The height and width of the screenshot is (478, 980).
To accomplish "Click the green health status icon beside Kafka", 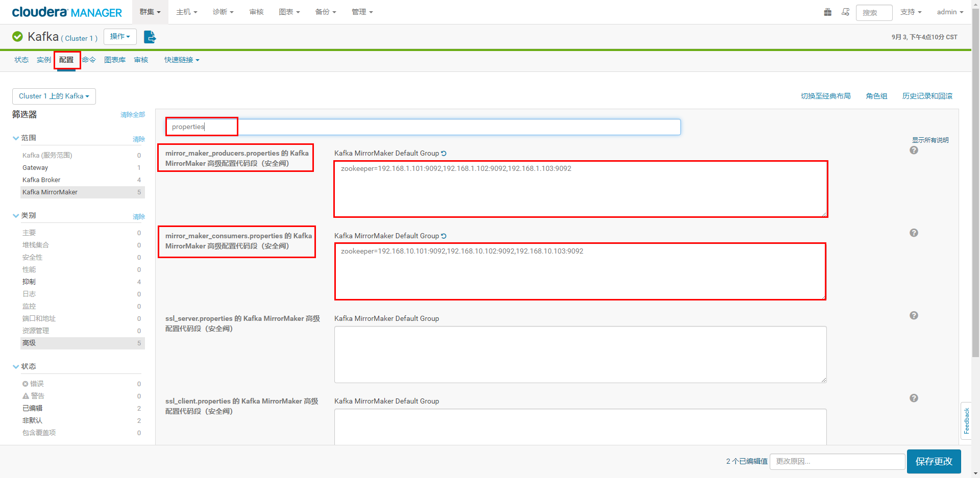I will pyautogui.click(x=17, y=36).
